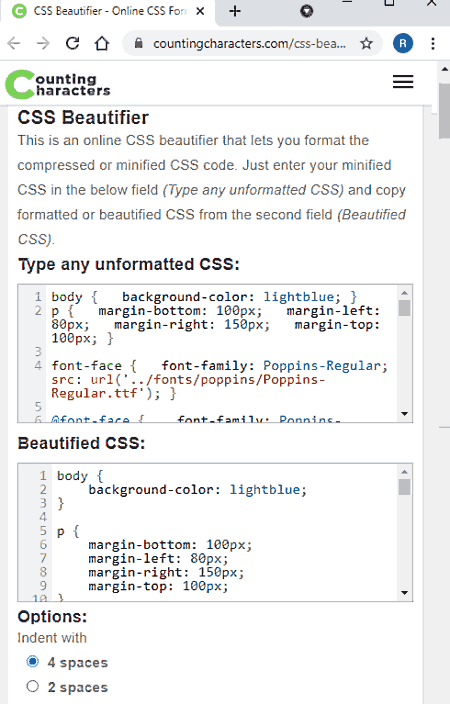Bookmark this page with the star icon
The image size is (450, 704).
(366, 44)
